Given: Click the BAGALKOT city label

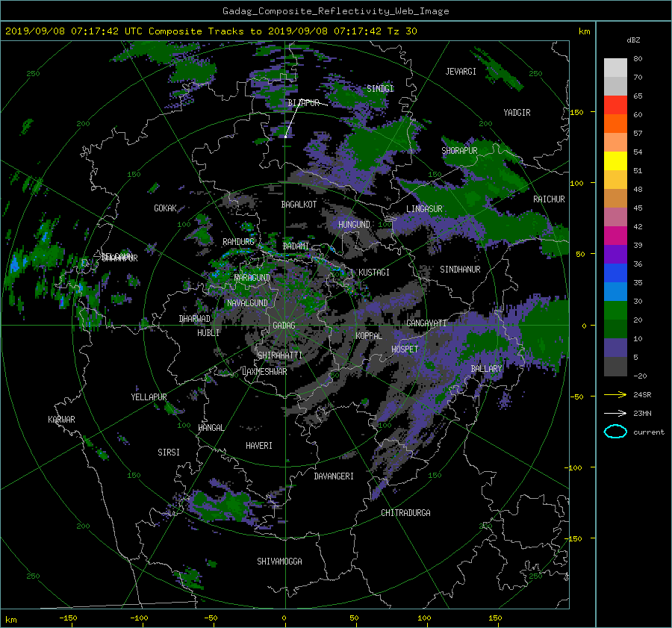Looking at the screenshot, I should click(299, 205).
